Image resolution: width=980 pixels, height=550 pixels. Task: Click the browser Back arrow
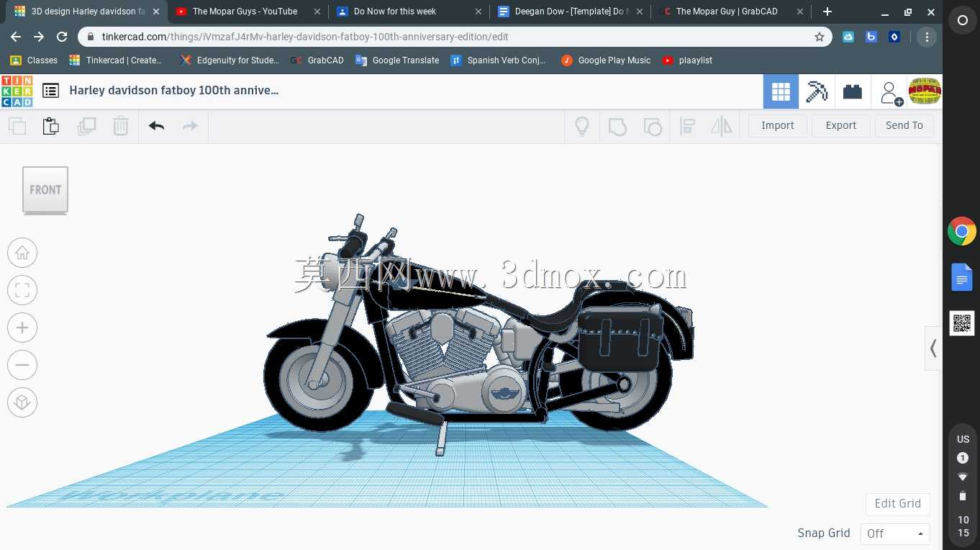(x=16, y=37)
